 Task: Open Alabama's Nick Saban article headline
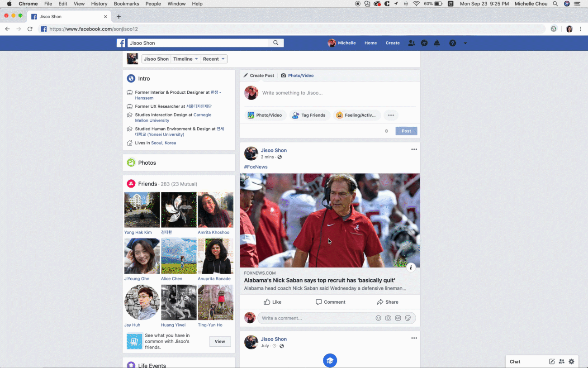(319, 280)
